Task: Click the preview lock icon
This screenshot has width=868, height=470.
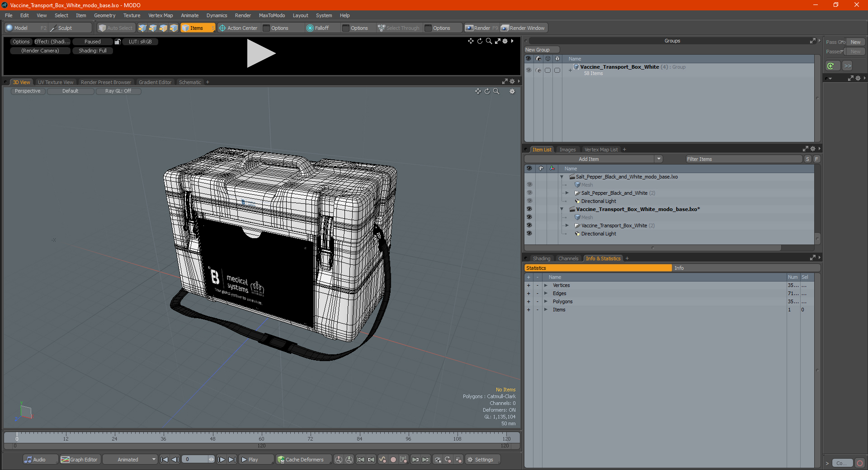Action: point(118,42)
